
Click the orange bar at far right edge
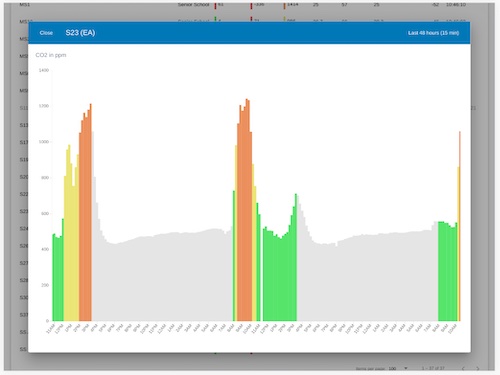460,226
